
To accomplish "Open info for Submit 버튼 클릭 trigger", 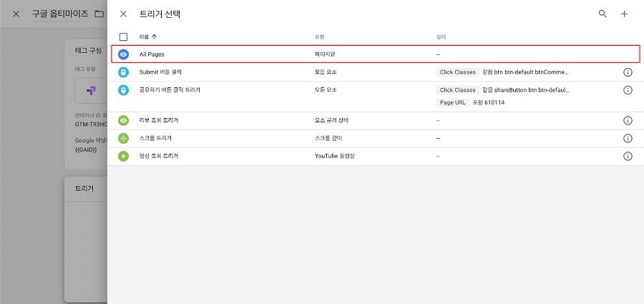I will coord(628,72).
